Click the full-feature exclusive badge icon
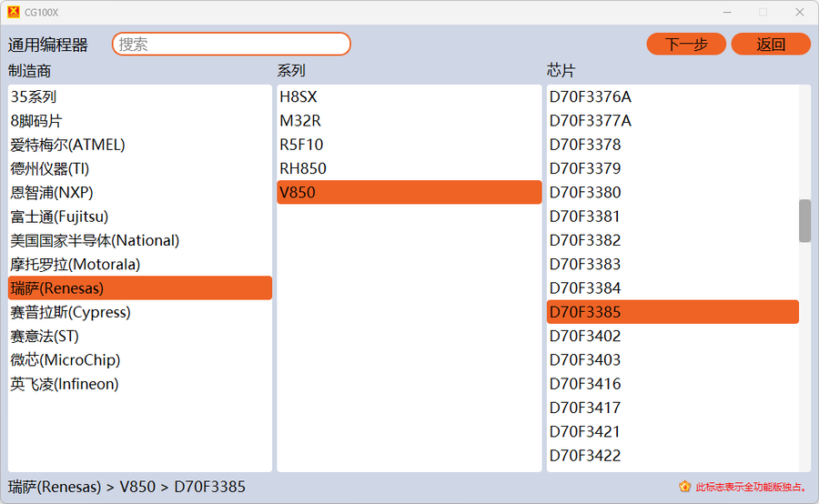 pos(684,487)
